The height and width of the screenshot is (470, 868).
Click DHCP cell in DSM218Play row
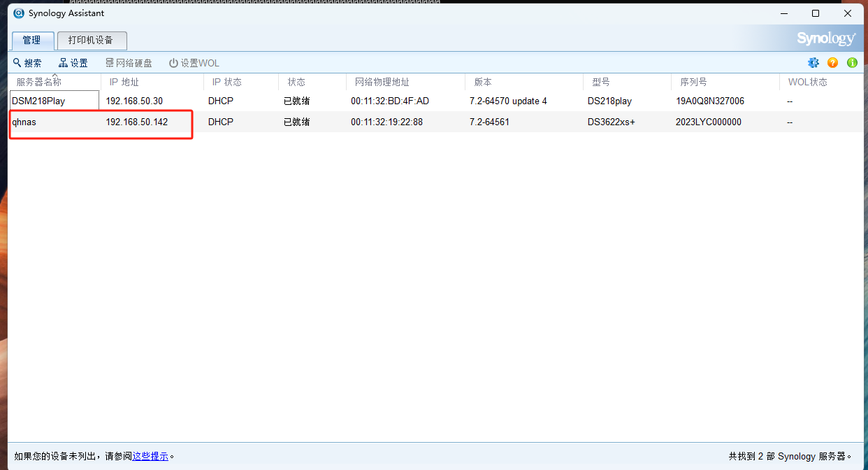[x=221, y=101]
